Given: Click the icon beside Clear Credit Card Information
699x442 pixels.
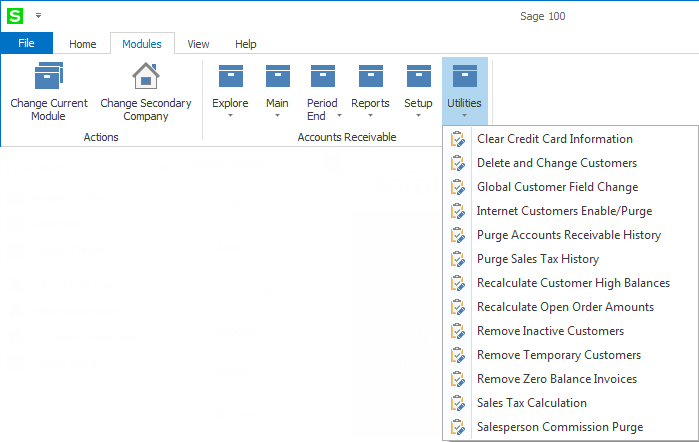Looking at the screenshot, I should coord(458,139).
